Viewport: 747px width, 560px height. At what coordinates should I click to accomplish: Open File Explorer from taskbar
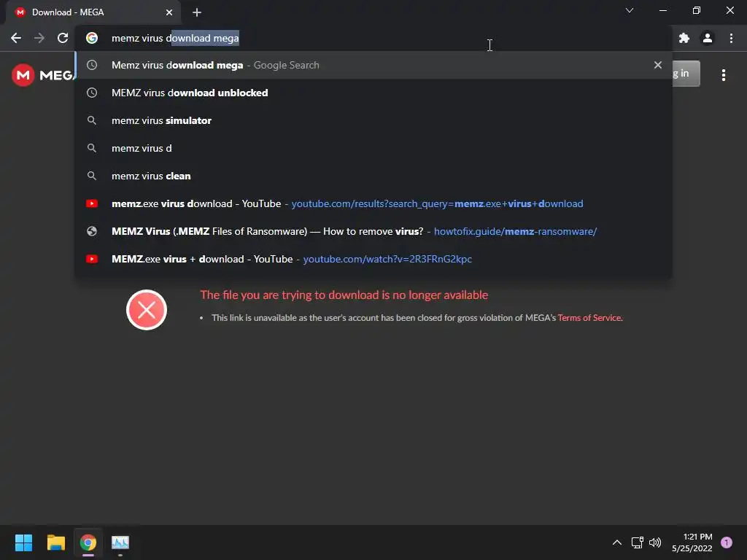click(x=55, y=542)
